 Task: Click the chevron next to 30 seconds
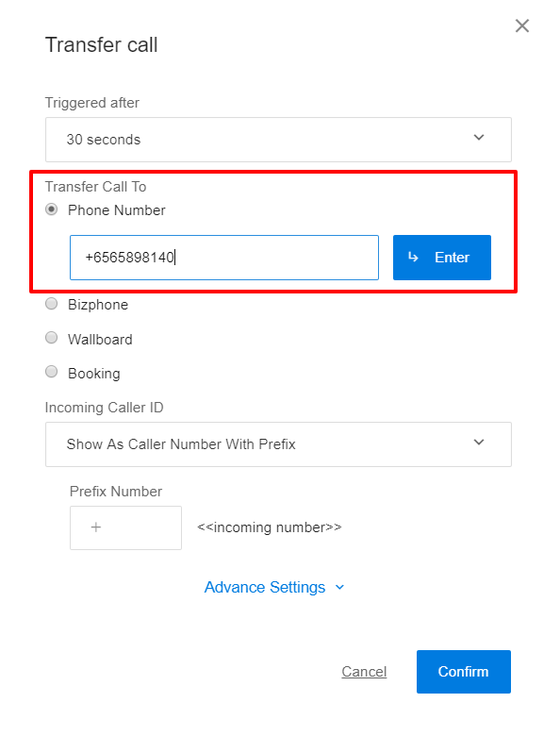click(x=478, y=138)
